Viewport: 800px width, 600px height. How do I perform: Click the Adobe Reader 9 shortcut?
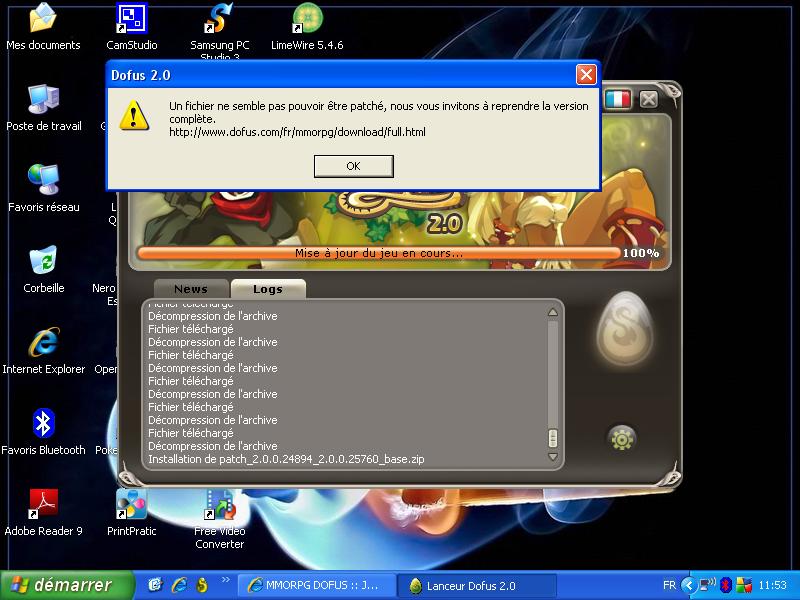point(43,512)
